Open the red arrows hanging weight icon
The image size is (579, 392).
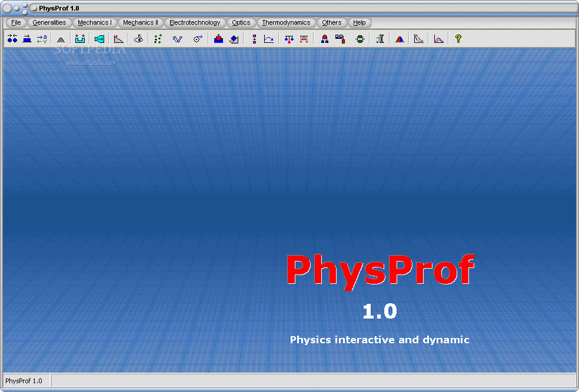tap(304, 39)
